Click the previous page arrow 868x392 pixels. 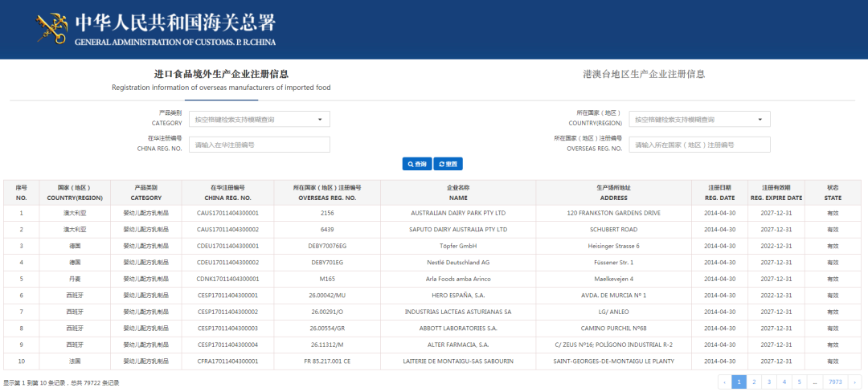pos(724,382)
